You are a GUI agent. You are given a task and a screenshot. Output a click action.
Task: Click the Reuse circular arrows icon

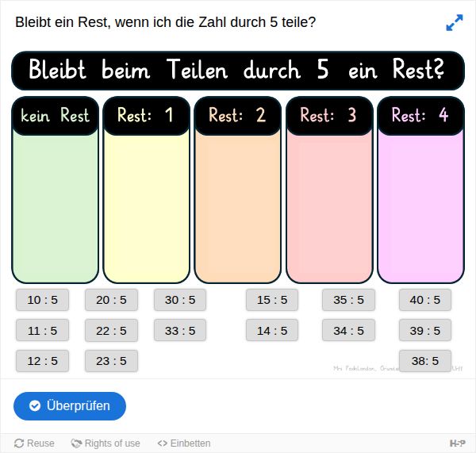(x=19, y=443)
